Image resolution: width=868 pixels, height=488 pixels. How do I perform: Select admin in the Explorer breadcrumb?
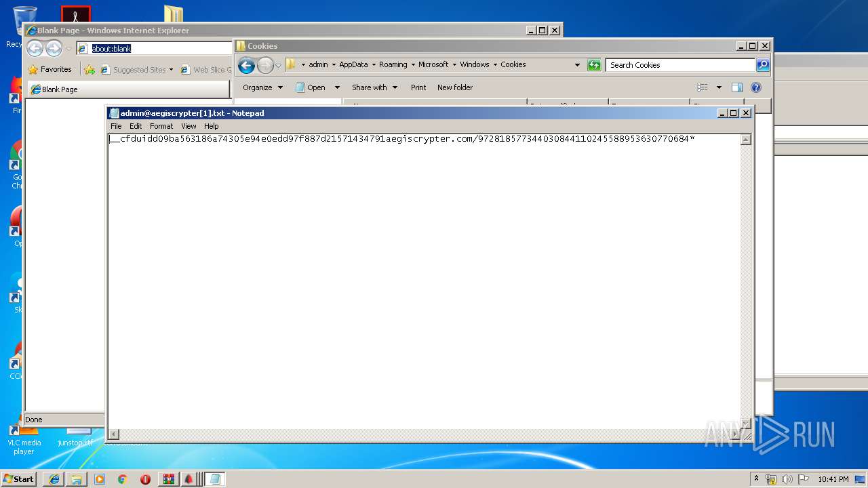click(x=318, y=64)
